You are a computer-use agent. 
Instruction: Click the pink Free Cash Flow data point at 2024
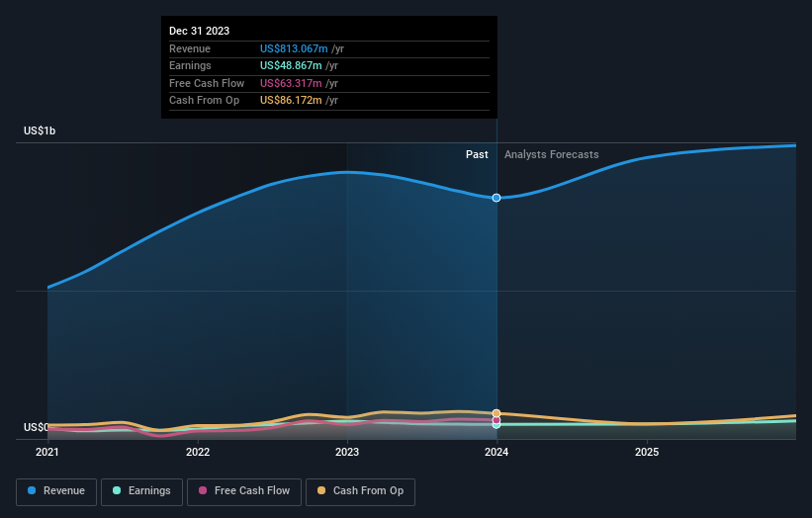496,420
